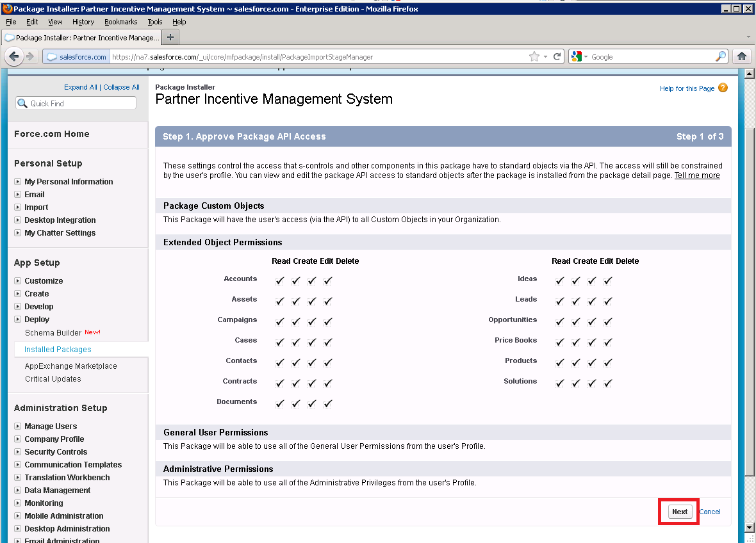Click the Home icon in the toolbar
Viewport: 756px width, 543px height.
pyautogui.click(x=742, y=56)
